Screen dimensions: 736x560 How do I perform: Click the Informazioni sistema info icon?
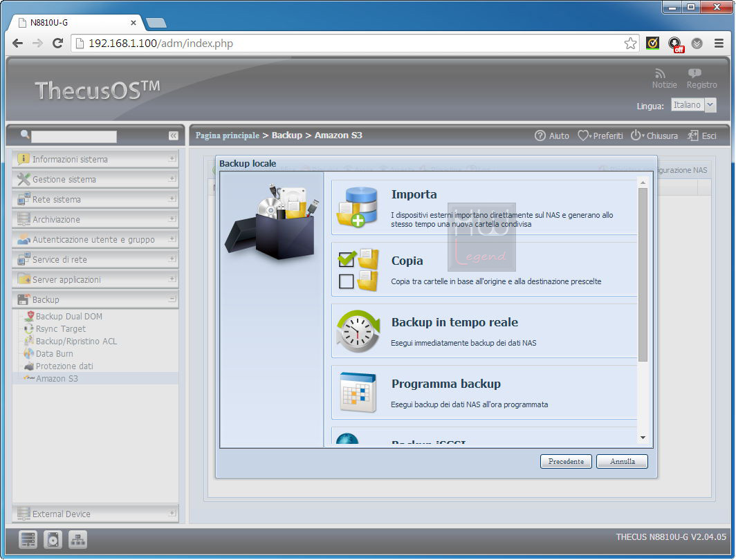(x=23, y=159)
